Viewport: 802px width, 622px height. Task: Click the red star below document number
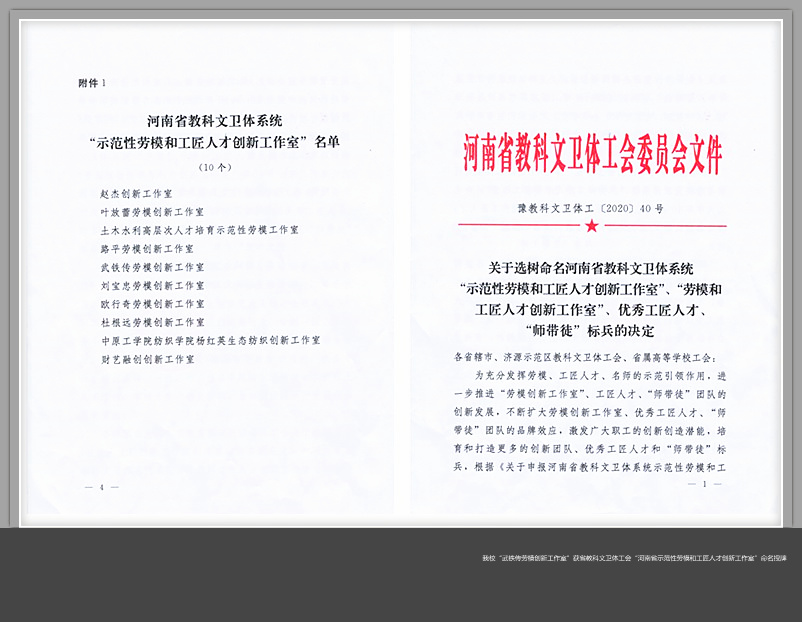pyautogui.click(x=592, y=226)
